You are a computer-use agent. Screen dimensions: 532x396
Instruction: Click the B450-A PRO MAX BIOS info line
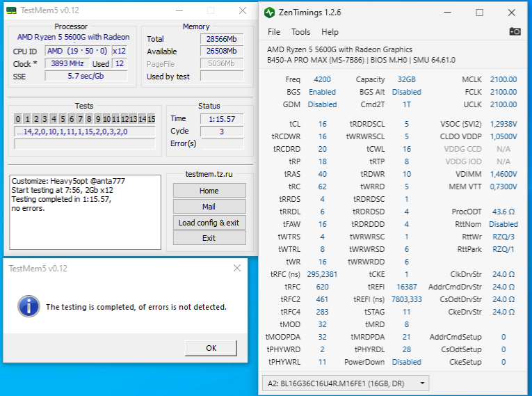(x=362, y=60)
